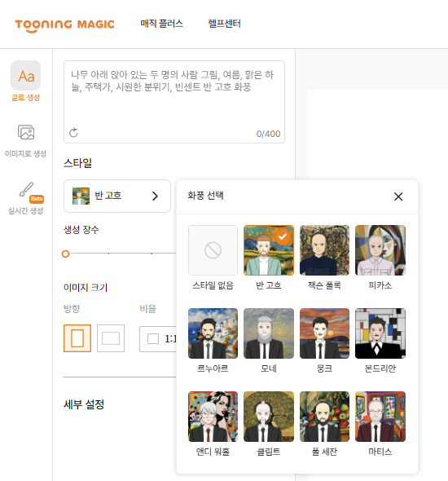Choose the 피카소 style thumbnail
This screenshot has width=448, height=481.
380,250
